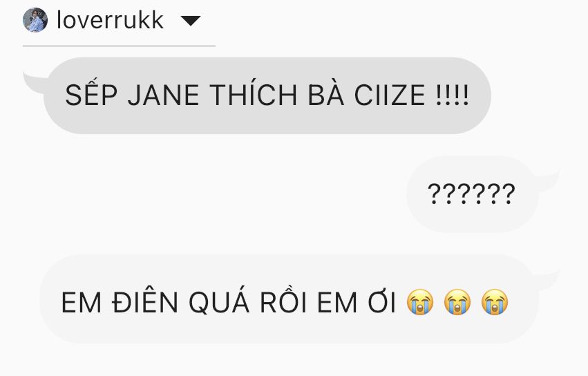Click the tail of the bottom message bubble
Image resolution: width=588 pixels, height=376 pixels.
[x=548, y=280]
